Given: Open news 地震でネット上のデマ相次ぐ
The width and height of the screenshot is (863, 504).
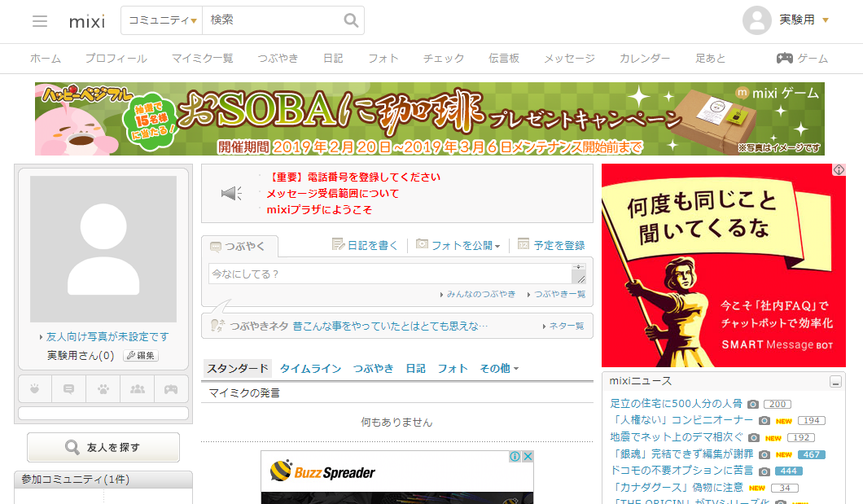Looking at the screenshot, I should pos(677,437).
